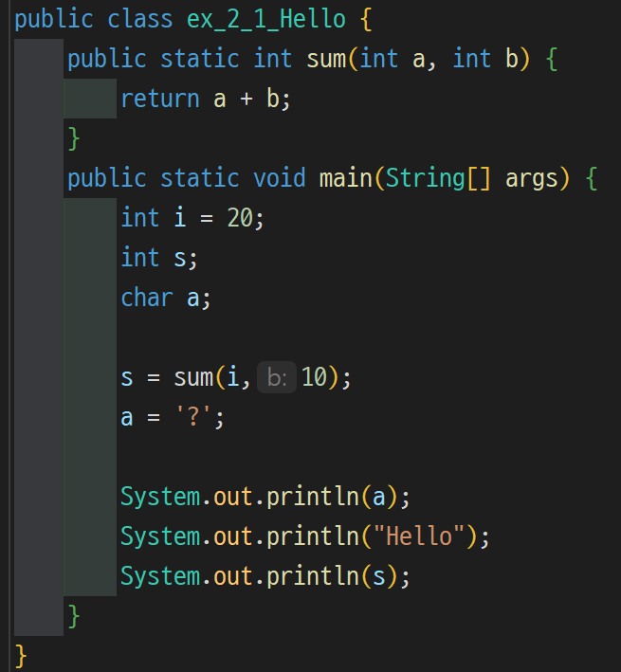Click the 'b:' parameter inlay hint

(x=277, y=377)
